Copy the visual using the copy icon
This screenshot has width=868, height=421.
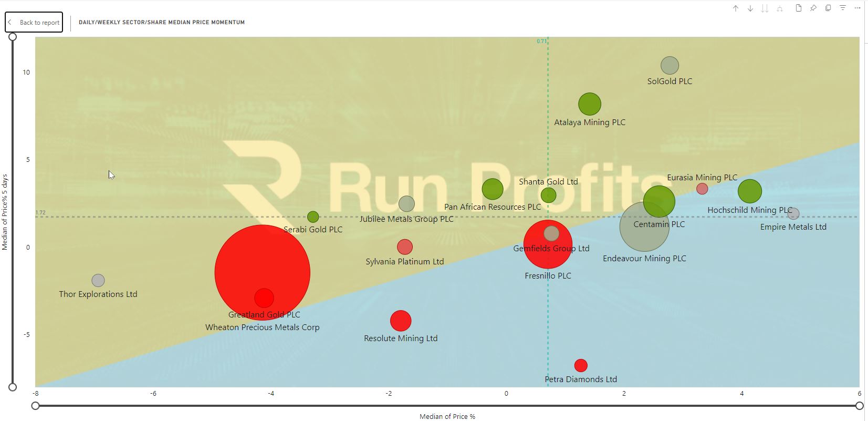coord(828,8)
